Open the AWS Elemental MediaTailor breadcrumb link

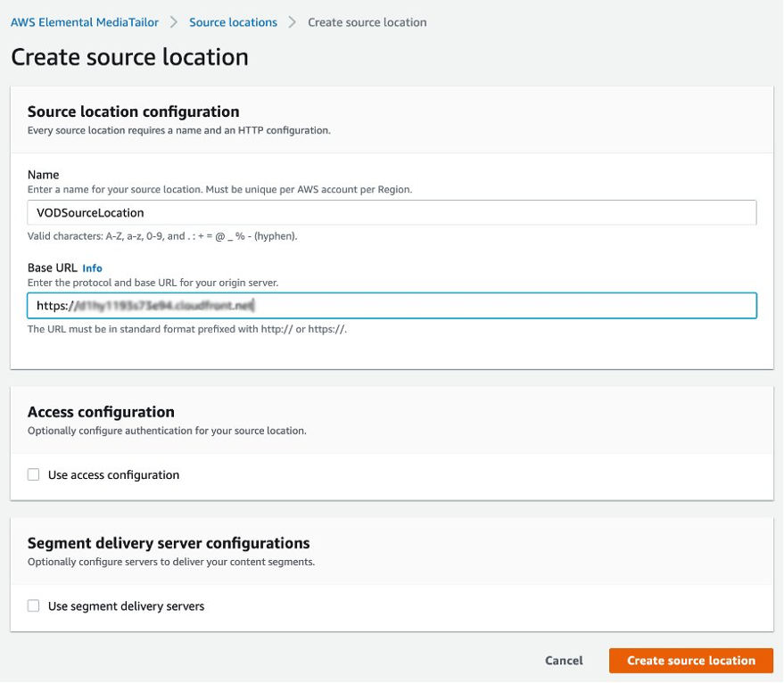click(85, 21)
